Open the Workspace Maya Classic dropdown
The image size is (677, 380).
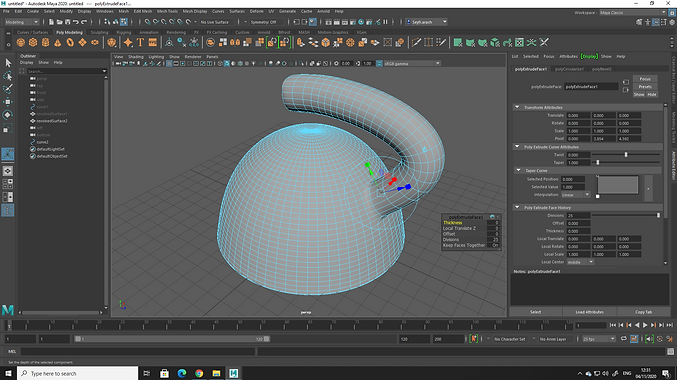click(x=632, y=13)
